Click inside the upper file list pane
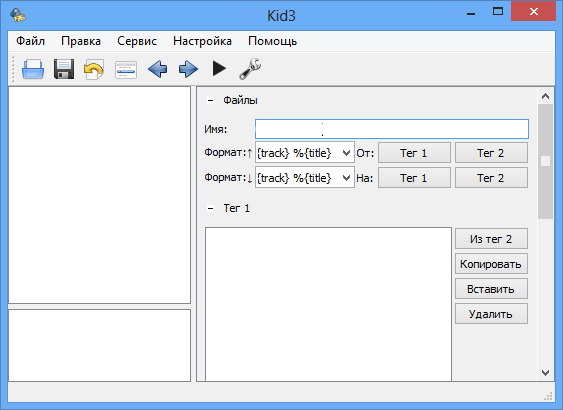Viewport: 563px width, 410px height. click(99, 195)
